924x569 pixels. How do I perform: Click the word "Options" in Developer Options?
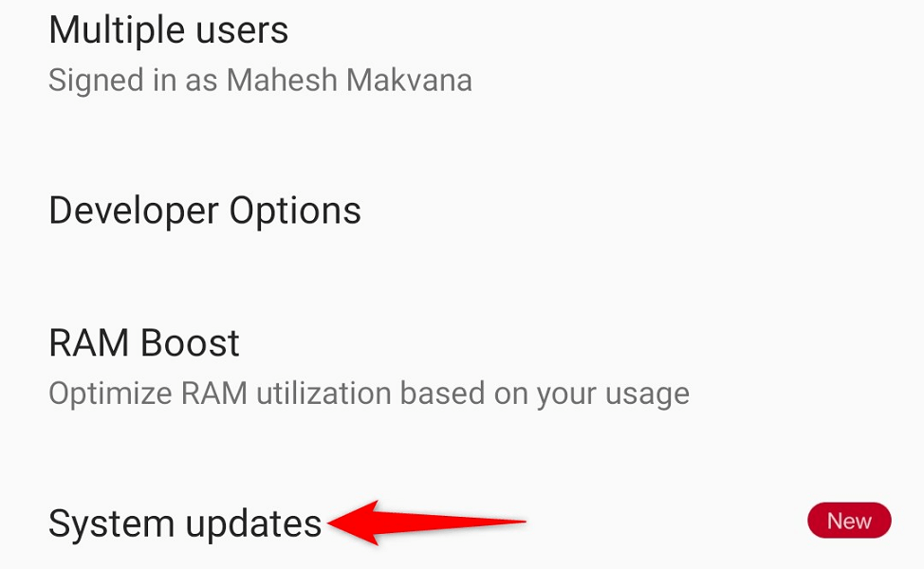pyautogui.click(x=295, y=212)
